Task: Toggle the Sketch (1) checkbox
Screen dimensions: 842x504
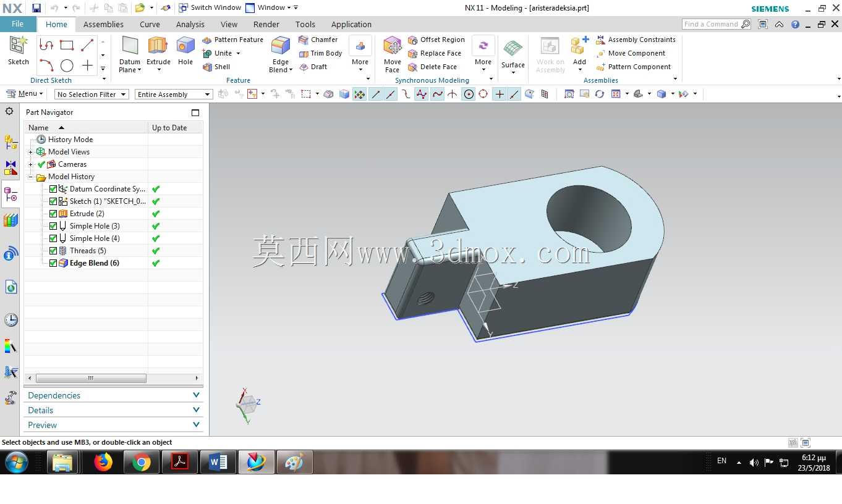Action: (53, 201)
